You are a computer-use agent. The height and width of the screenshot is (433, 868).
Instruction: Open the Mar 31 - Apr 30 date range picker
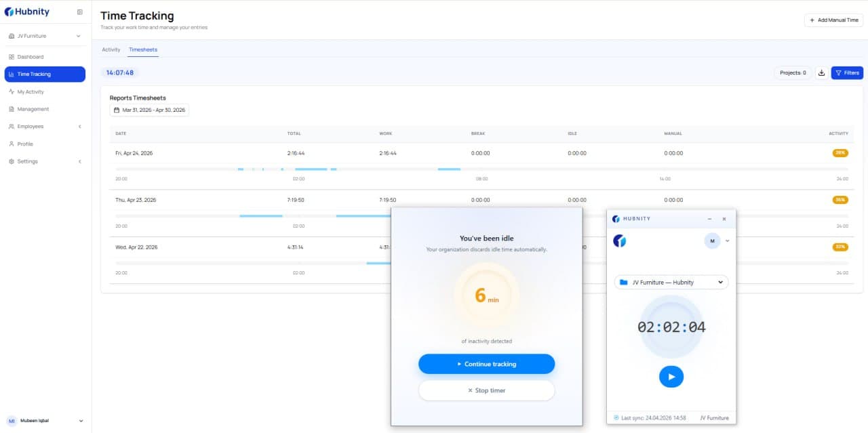149,110
